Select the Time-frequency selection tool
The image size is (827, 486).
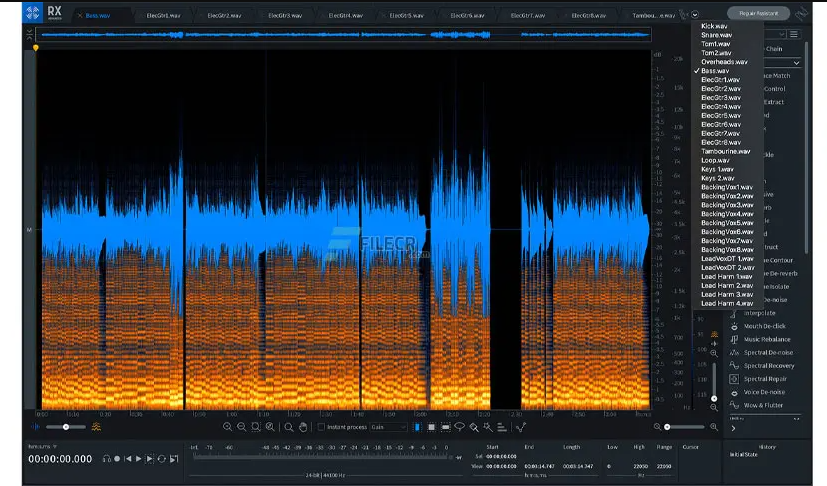[431, 427]
